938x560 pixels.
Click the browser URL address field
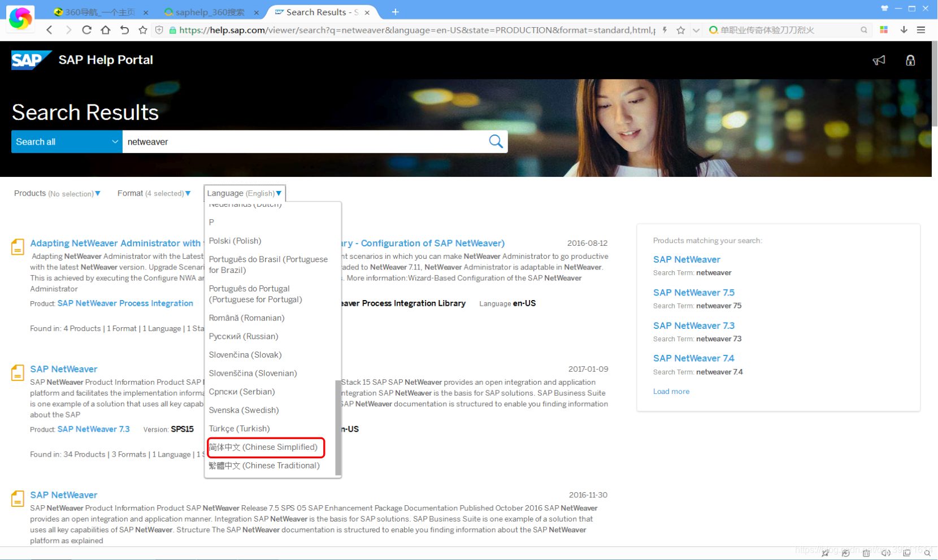coord(417,30)
